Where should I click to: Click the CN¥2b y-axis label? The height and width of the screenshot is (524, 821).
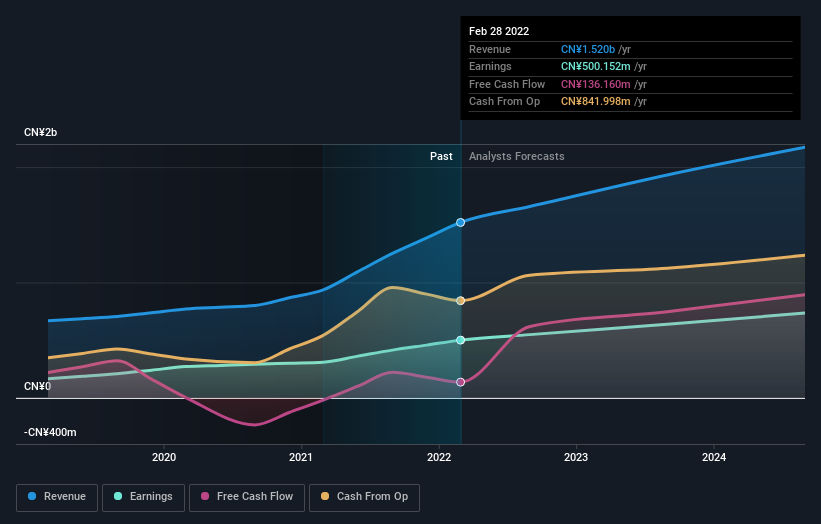pos(40,132)
